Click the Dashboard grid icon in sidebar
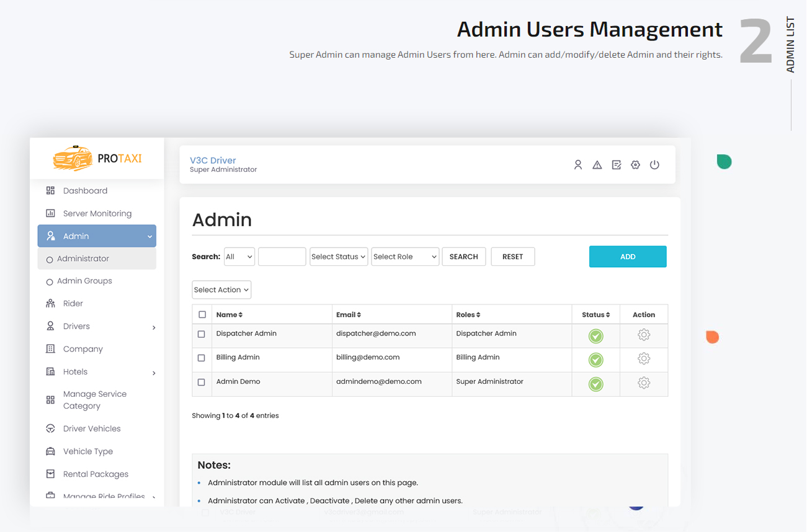This screenshot has height=532, width=807. point(50,190)
